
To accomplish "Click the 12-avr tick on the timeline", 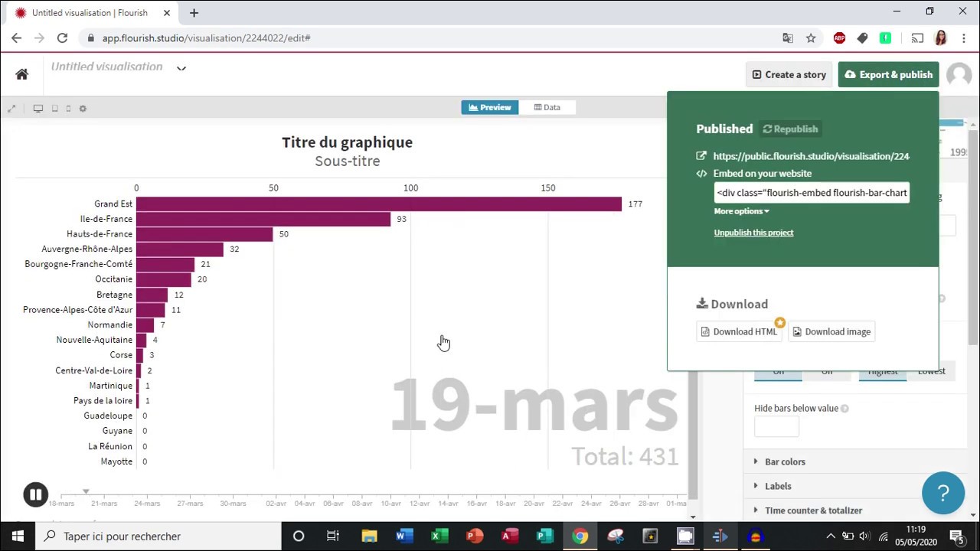I will (x=420, y=503).
